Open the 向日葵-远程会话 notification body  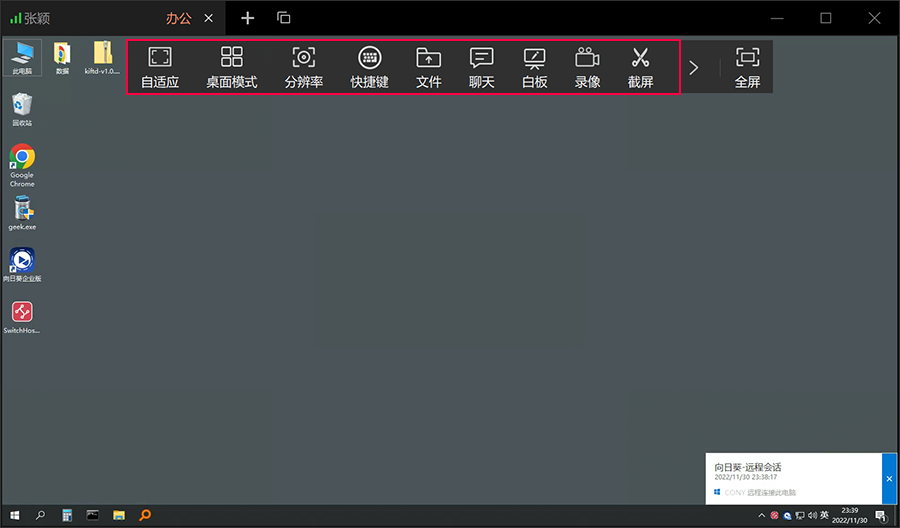coord(794,479)
